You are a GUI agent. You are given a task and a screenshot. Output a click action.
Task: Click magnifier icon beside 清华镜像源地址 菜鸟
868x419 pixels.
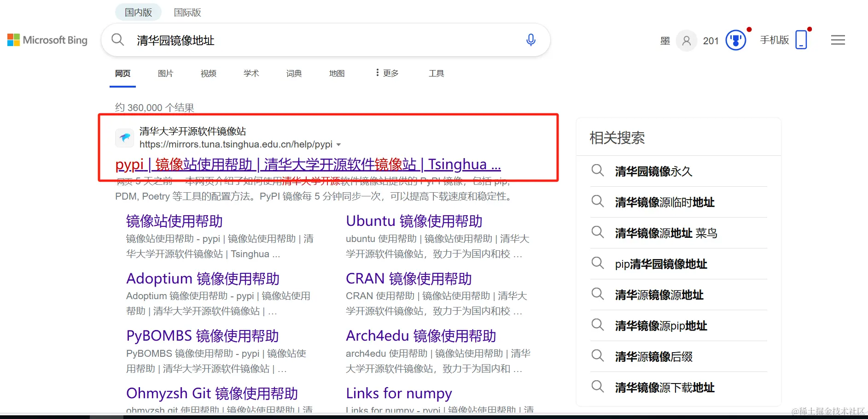click(x=598, y=232)
